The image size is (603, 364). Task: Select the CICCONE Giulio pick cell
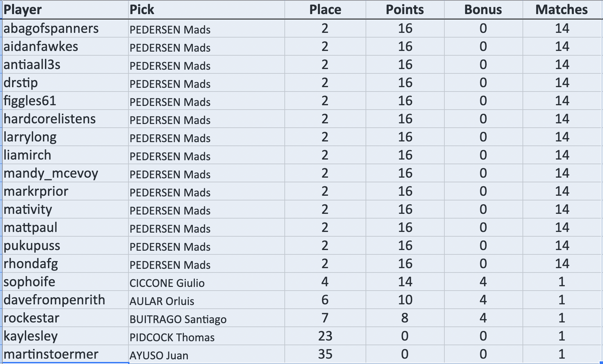(167, 283)
